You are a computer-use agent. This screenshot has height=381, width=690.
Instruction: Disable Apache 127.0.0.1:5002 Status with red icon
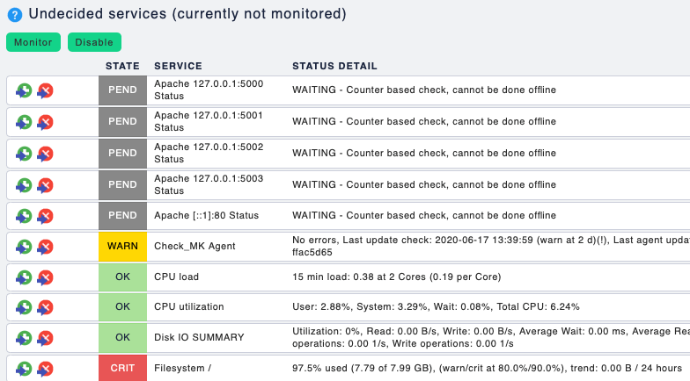click(x=45, y=154)
